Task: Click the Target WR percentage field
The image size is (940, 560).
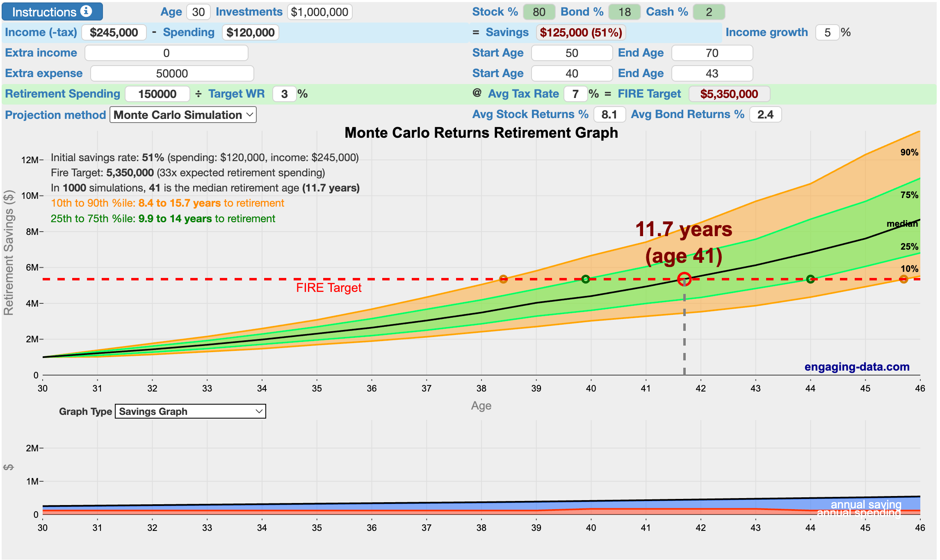Action: (x=284, y=94)
